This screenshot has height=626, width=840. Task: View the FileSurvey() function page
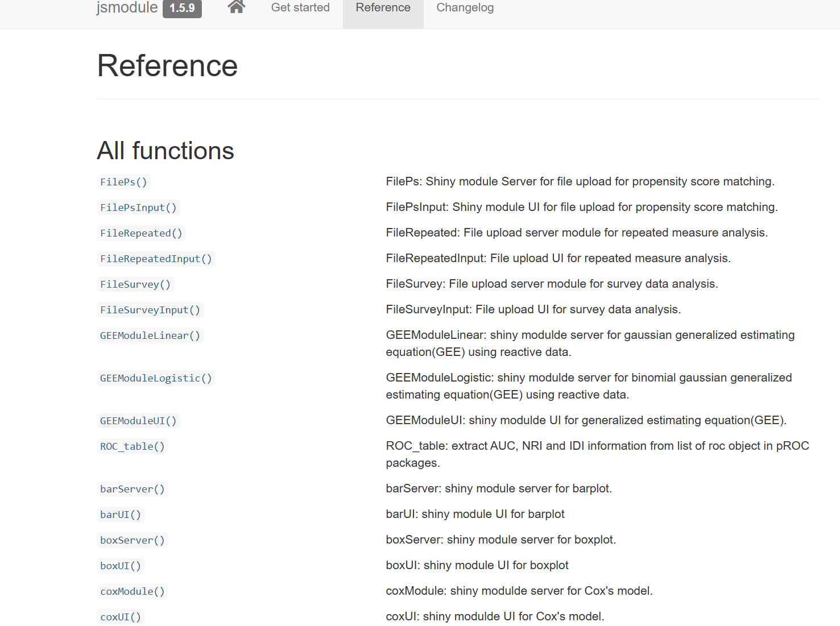[135, 284]
